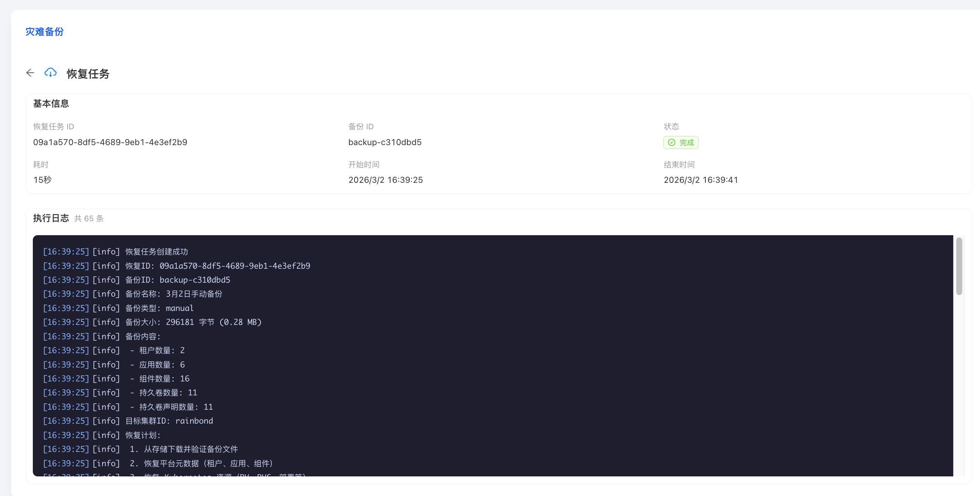Click the restore task ID value 09a1a570-8df5-4689-9eb1-4e3ef2b9
Viewport: 980px width, 496px height.
click(x=110, y=142)
